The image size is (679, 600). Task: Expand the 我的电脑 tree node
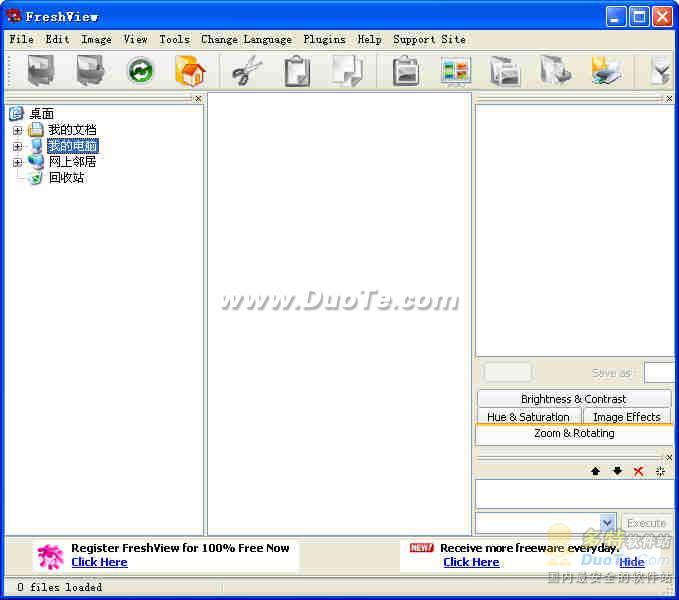[17, 146]
